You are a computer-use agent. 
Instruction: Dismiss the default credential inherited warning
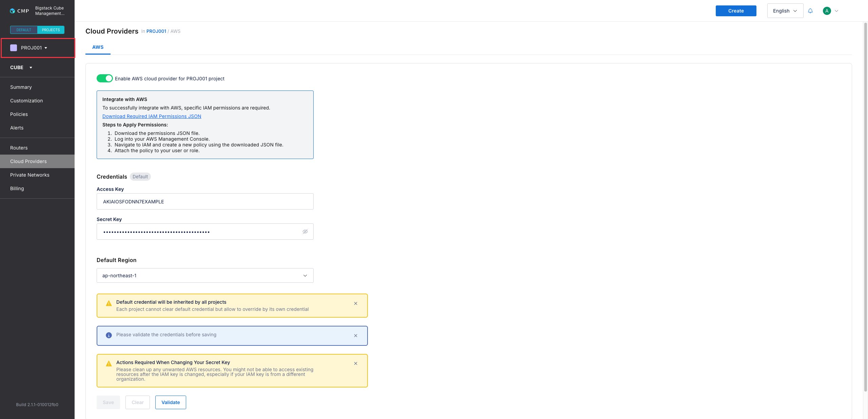coord(356,303)
